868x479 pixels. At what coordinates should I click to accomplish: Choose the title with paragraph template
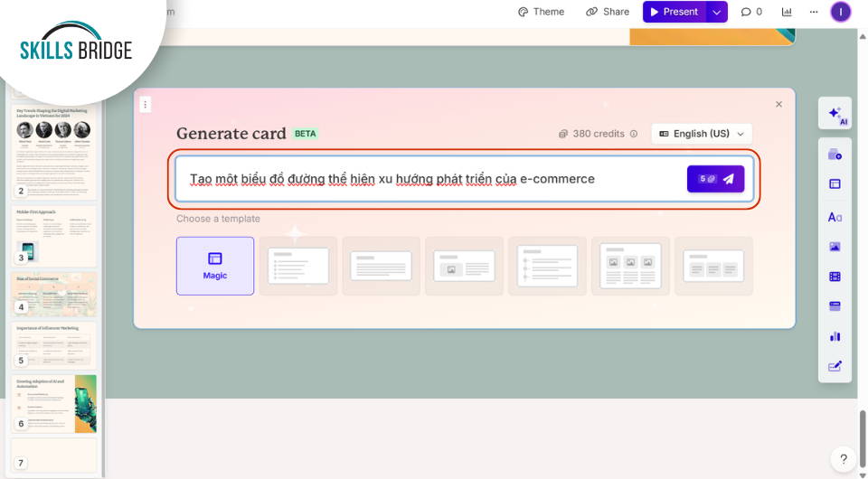[381, 266]
